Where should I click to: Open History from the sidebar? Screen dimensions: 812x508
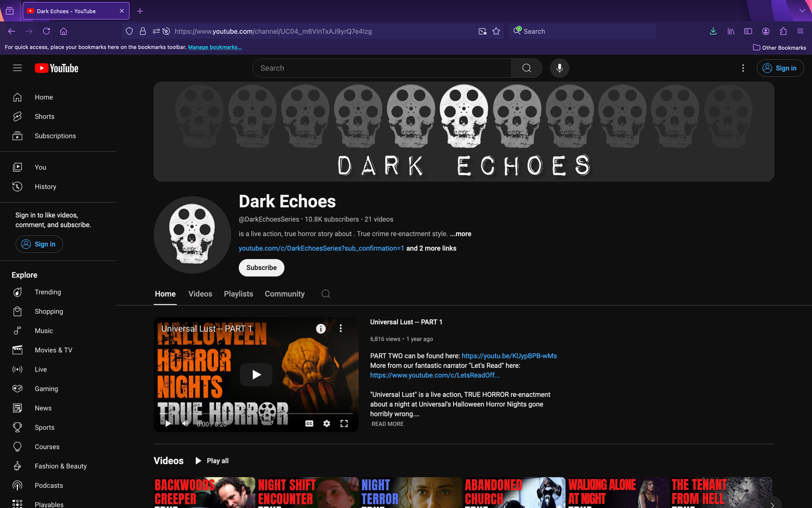[x=58, y=187]
